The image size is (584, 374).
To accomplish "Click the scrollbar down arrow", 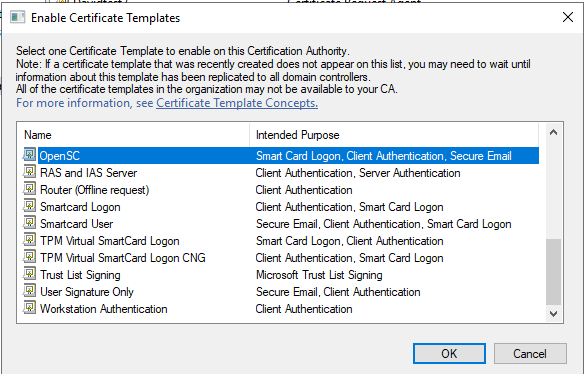I will click(x=553, y=314).
